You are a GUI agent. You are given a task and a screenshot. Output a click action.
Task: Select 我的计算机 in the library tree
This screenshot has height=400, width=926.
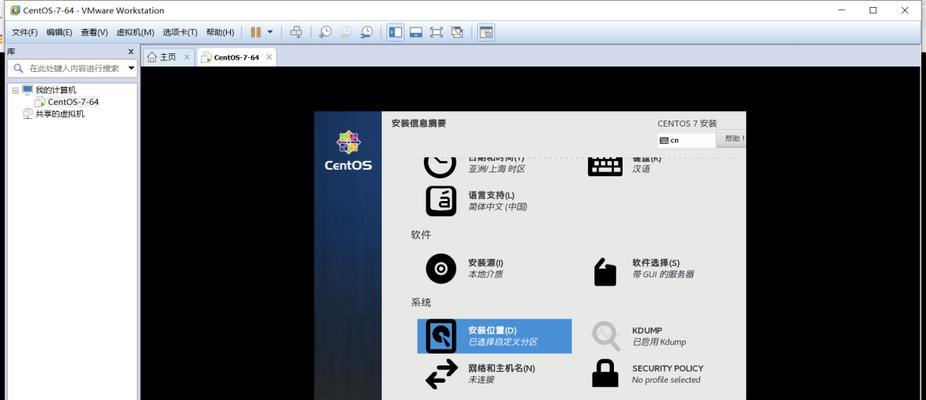pyautogui.click(x=56, y=90)
